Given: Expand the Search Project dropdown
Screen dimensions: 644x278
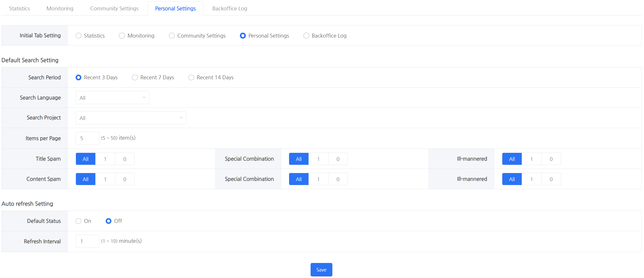Looking at the screenshot, I should pos(131,118).
